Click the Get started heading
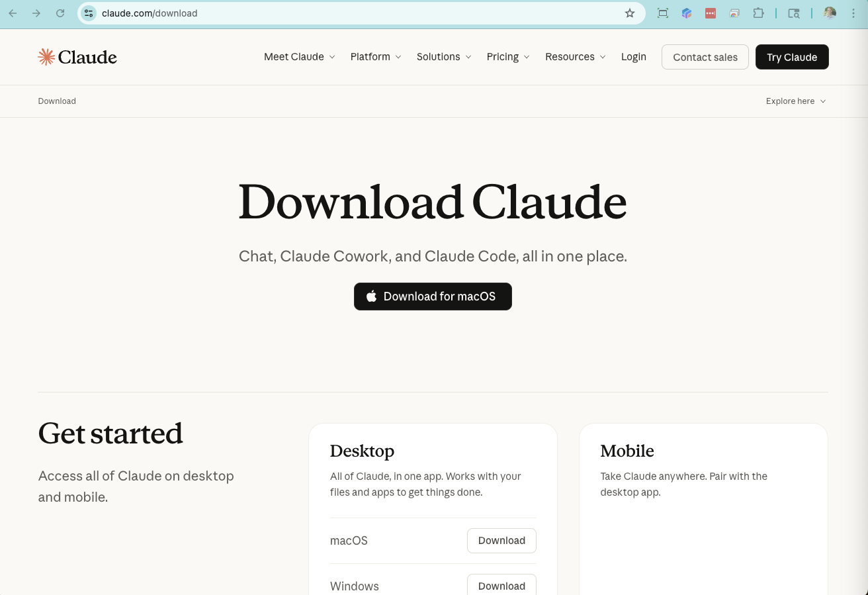Viewport: 868px width, 595px height. [x=110, y=434]
